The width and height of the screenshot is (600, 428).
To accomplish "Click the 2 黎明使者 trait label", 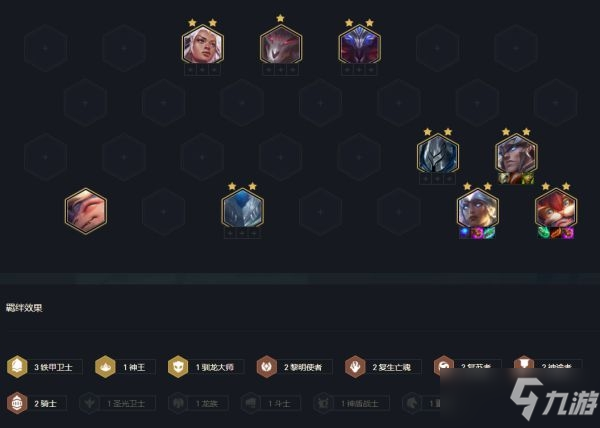I will click(303, 367).
